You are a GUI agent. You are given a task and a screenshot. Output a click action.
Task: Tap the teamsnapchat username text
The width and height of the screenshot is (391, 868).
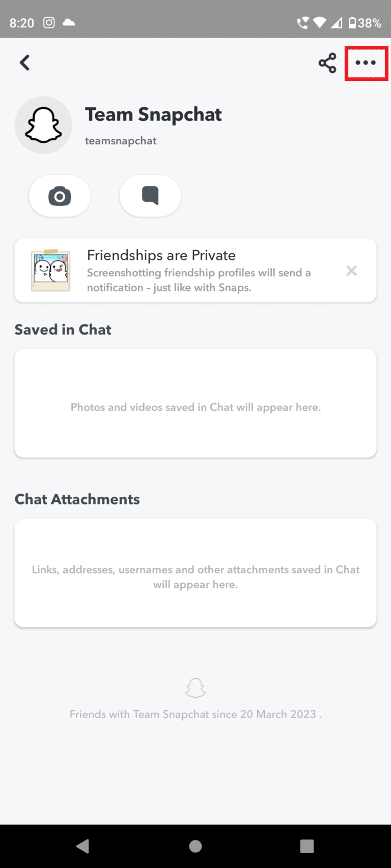point(121,141)
